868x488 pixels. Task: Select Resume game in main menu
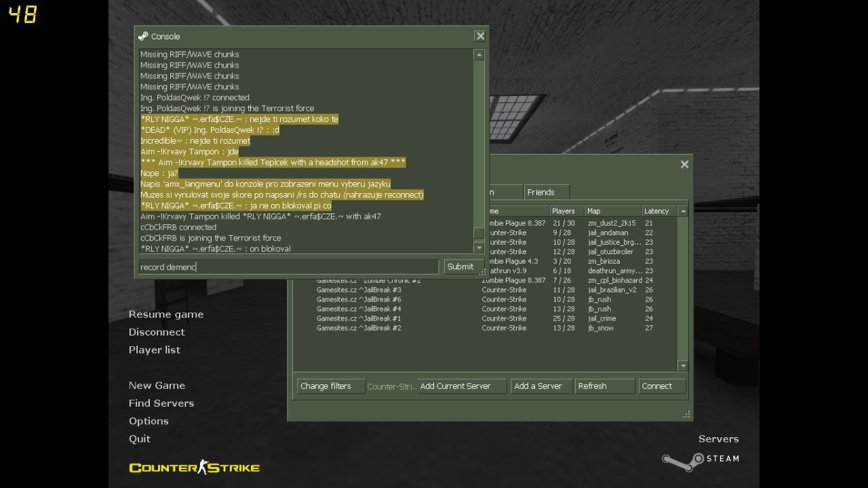(x=166, y=314)
